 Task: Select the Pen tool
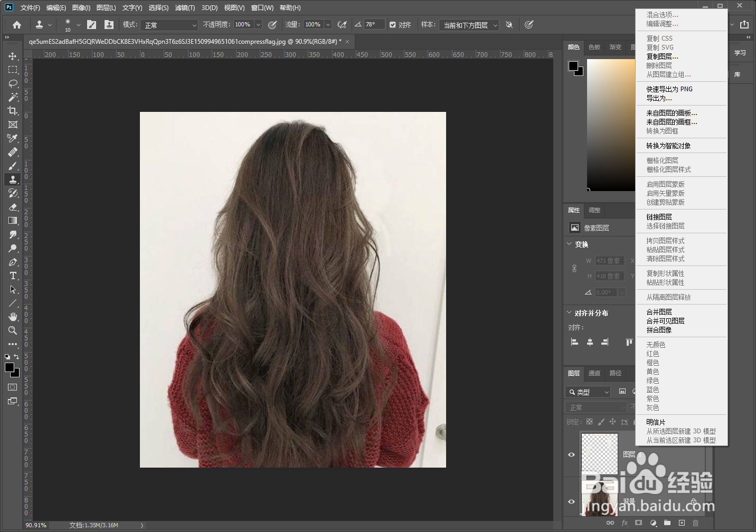click(x=13, y=262)
